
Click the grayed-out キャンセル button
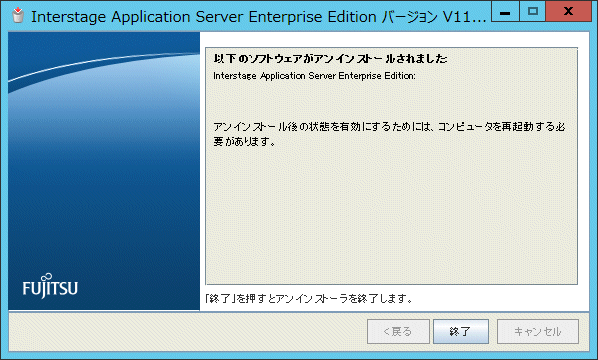click(x=538, y=331)
